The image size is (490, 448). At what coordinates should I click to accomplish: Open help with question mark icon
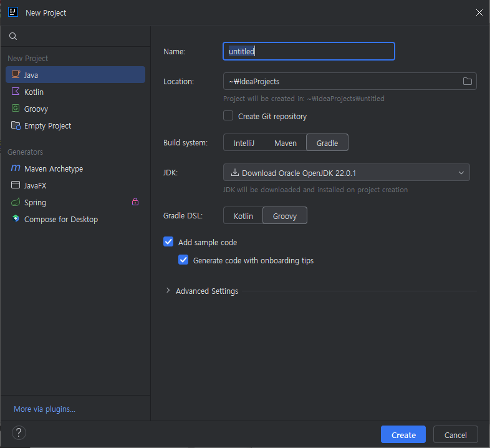[19, 433]
